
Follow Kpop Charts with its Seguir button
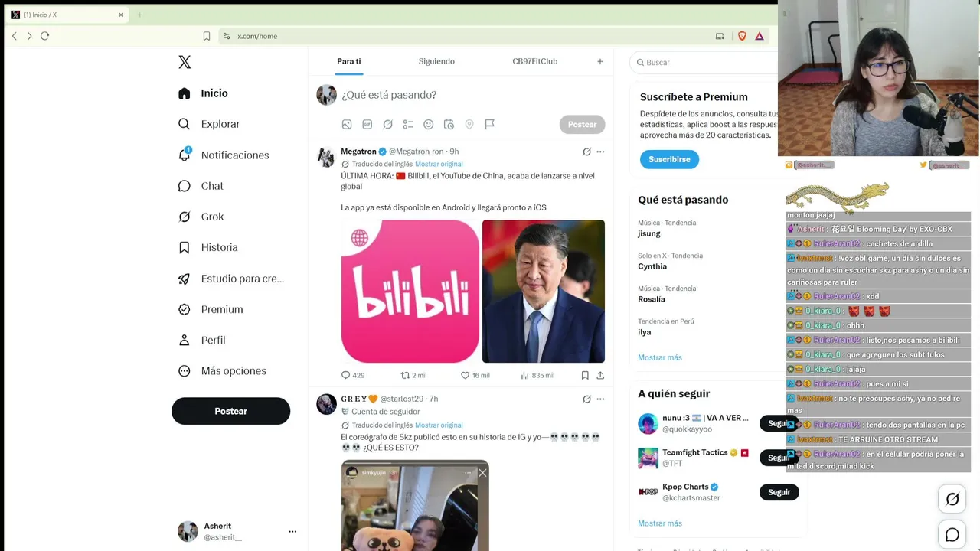coord(779,492)
